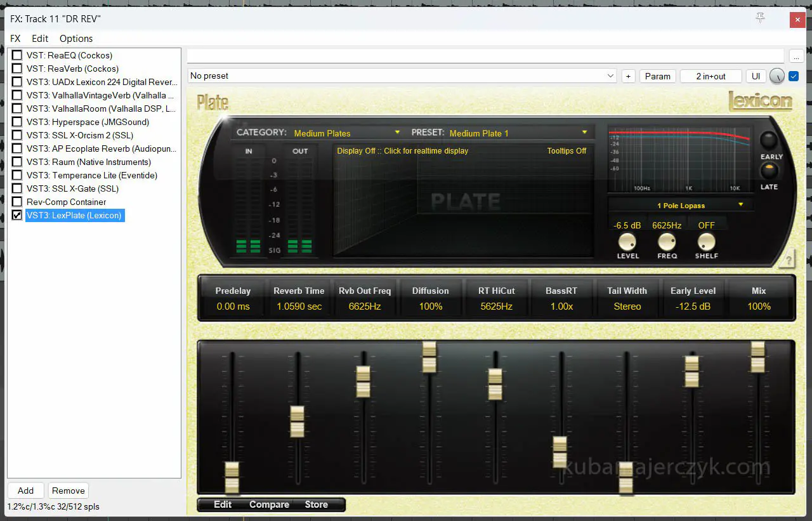
Task: Open the plugin help question mark
Action: tap(787, 259)
